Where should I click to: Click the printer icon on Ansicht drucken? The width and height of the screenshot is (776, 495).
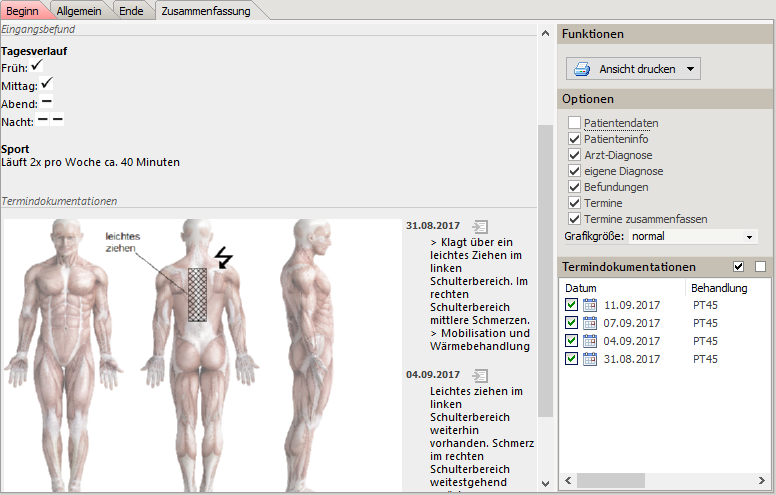583,69
